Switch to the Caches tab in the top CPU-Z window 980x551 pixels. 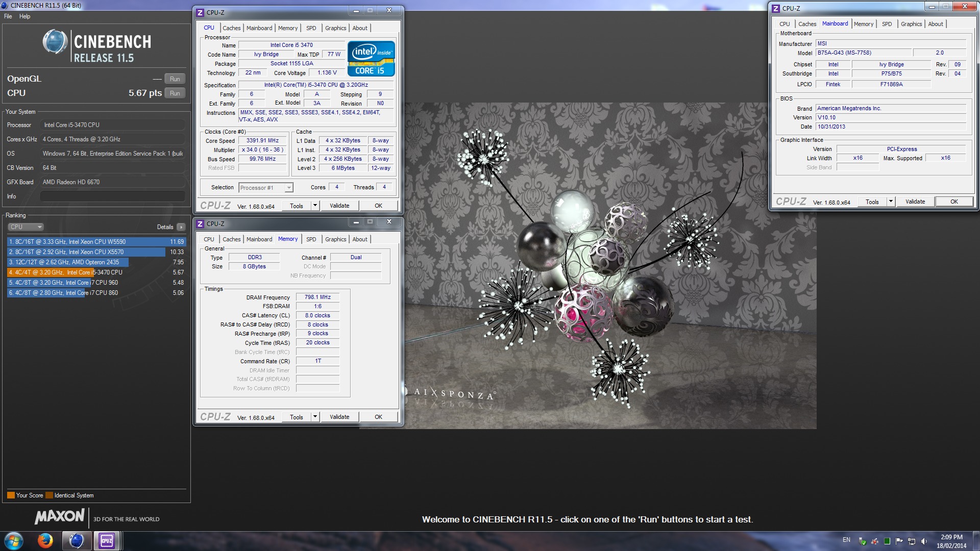[x=231, y=28]
